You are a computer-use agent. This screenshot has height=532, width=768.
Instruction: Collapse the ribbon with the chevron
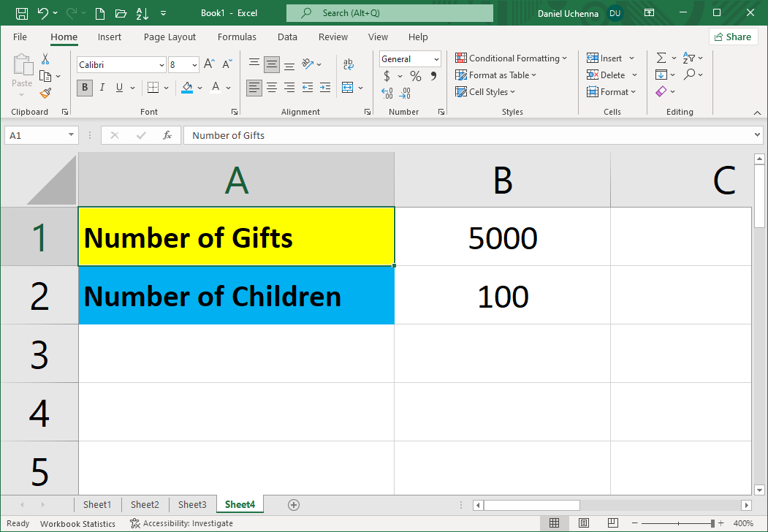[758, 112]
